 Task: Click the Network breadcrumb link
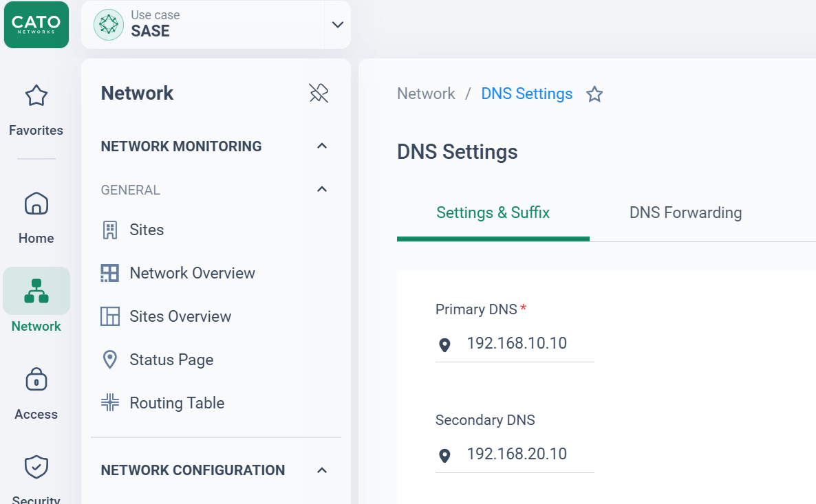coord(426,94)
